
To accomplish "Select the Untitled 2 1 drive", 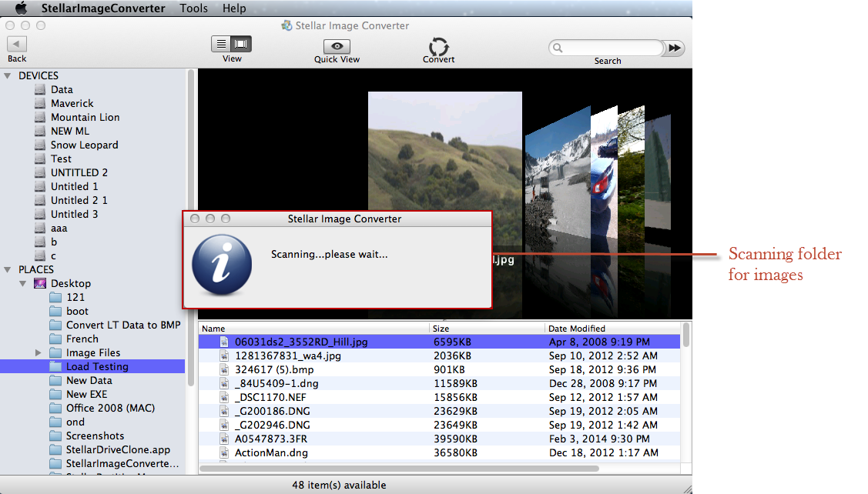I will 79,200.
